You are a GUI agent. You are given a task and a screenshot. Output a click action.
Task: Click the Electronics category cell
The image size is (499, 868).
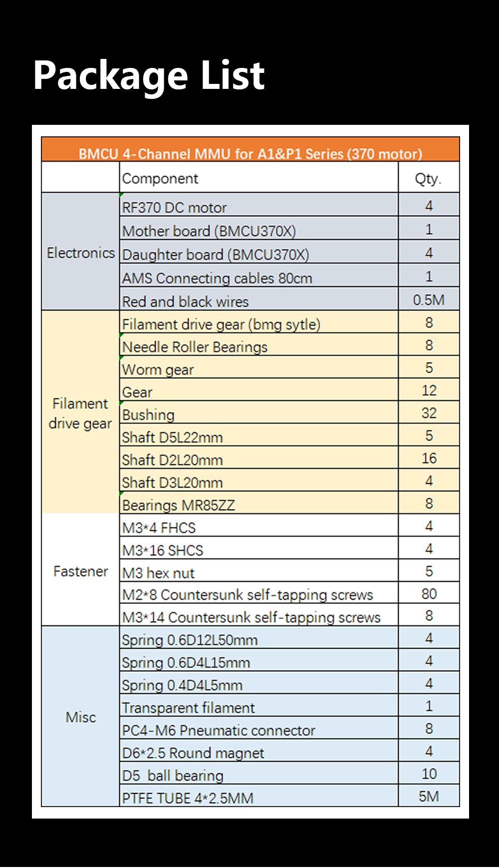pyautogui.click(x=80, y=252)
